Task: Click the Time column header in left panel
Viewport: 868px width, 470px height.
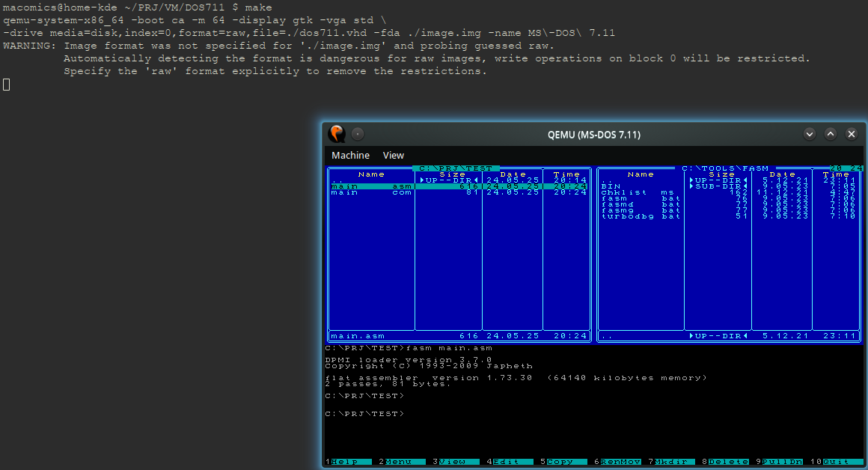Action: (x=567, y=174)
